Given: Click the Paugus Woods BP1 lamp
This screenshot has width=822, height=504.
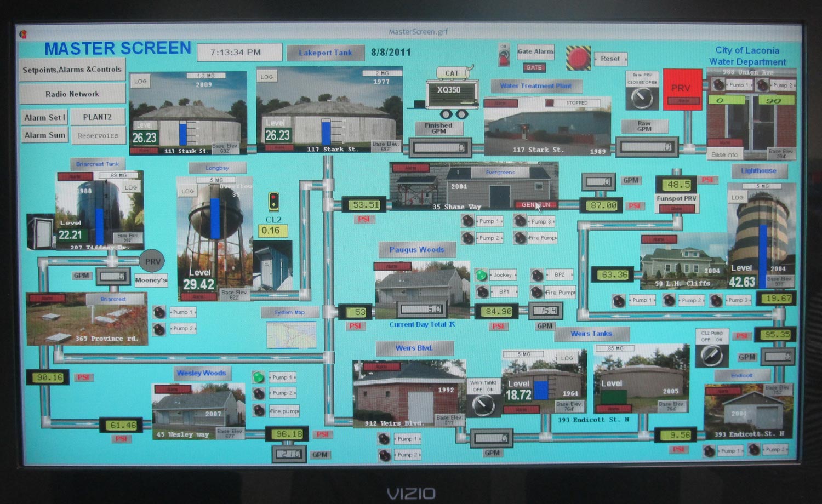Looking at the screenshot, I should pyautogui.click(x=482, y=292).
